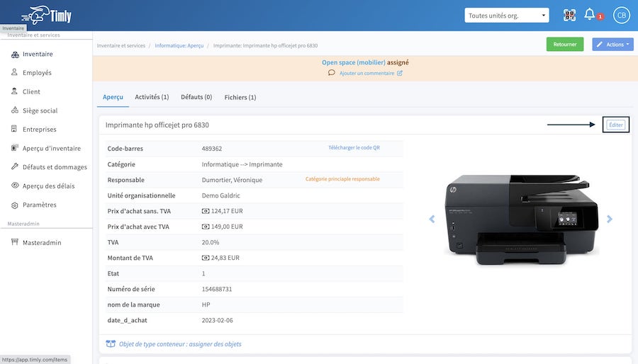This screenshot has height=364, width=638.
Task: Click the comment bubble icon
Action: pos(332,73)
